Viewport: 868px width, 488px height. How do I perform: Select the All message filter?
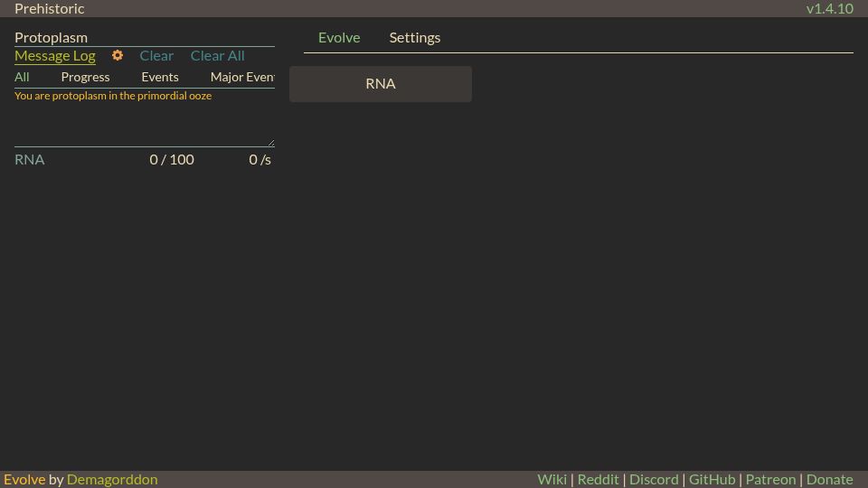coord(22,77)
